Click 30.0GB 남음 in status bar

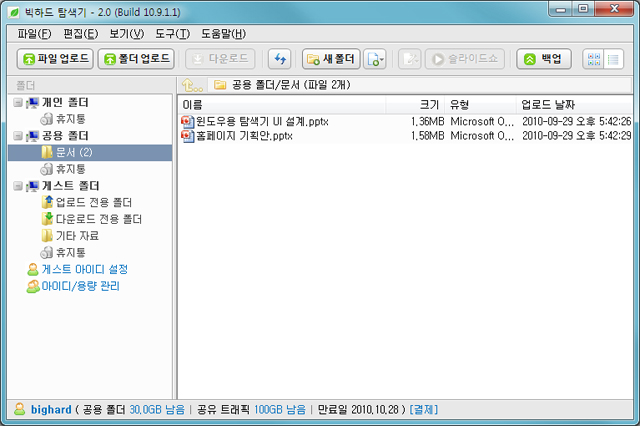[x=157, y=410]
